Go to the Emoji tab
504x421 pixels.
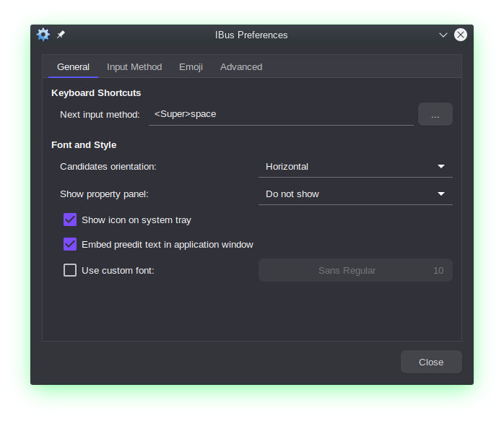coord(191,66)
